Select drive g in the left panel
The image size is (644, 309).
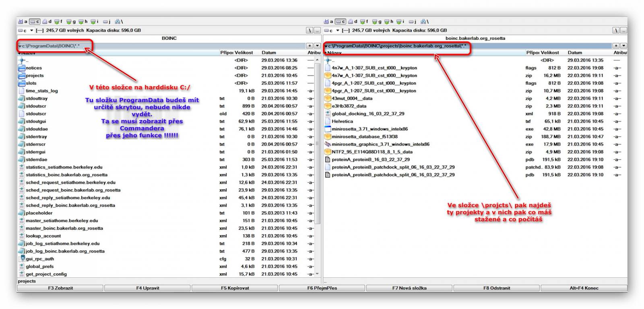click(x=71, y=22)
